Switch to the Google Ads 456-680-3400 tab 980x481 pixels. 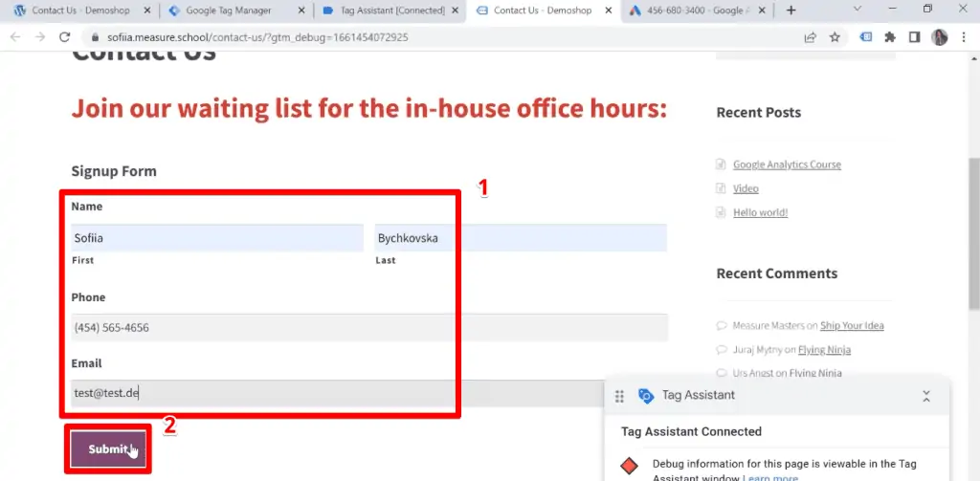(x=697, y=11)
